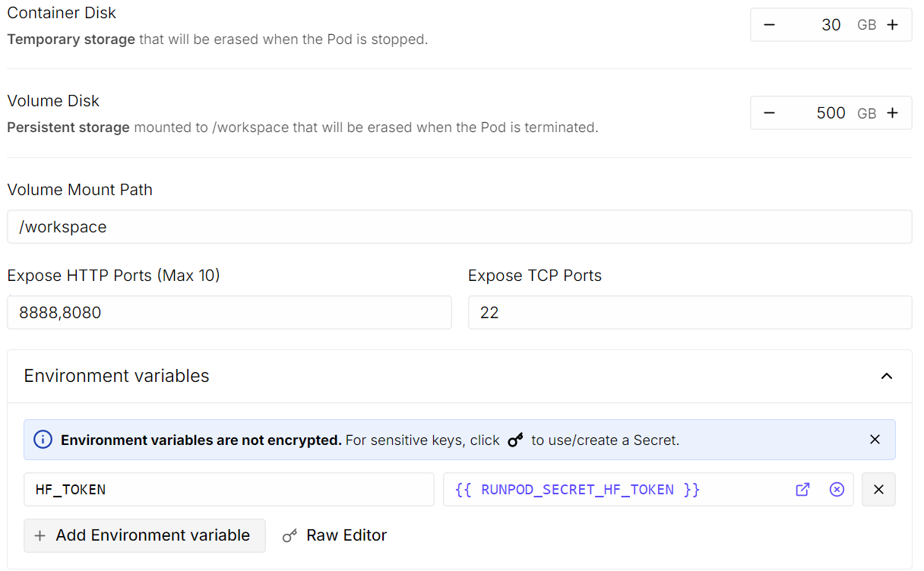Click the plus icon on Add Environment variable

click(40, 535)
